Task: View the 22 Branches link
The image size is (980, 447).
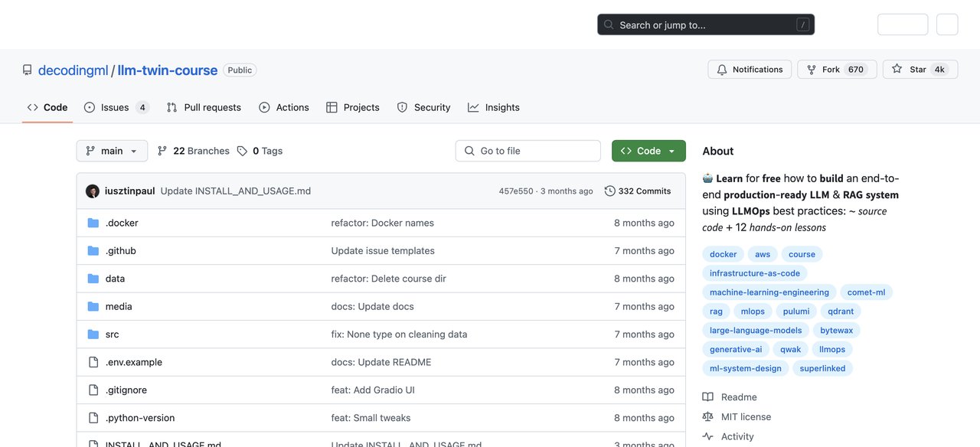Action: (193, 151)
